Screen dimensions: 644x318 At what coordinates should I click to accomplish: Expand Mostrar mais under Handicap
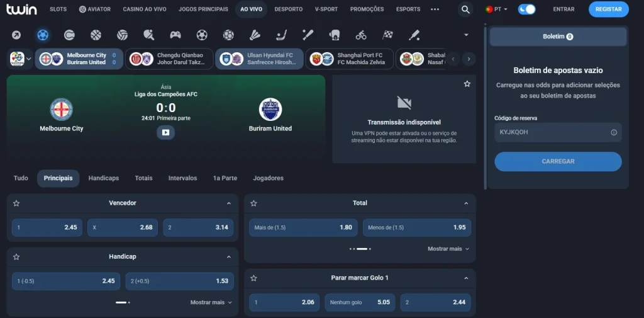pos(211,302)
